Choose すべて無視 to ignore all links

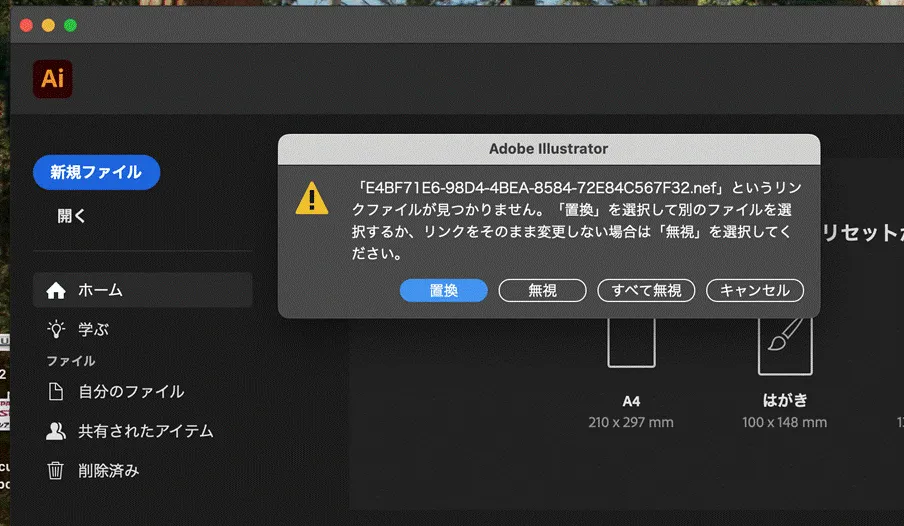[x=646, y=290]
